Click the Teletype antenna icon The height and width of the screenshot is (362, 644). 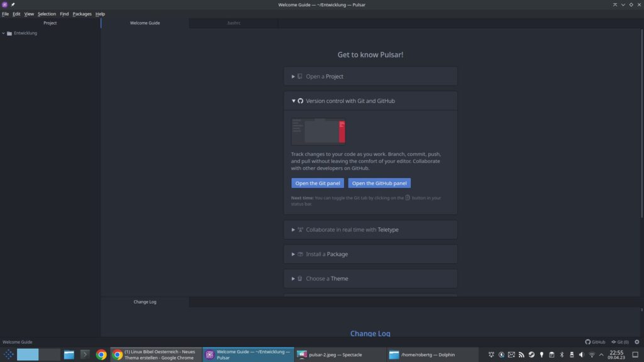pos(300,230)
